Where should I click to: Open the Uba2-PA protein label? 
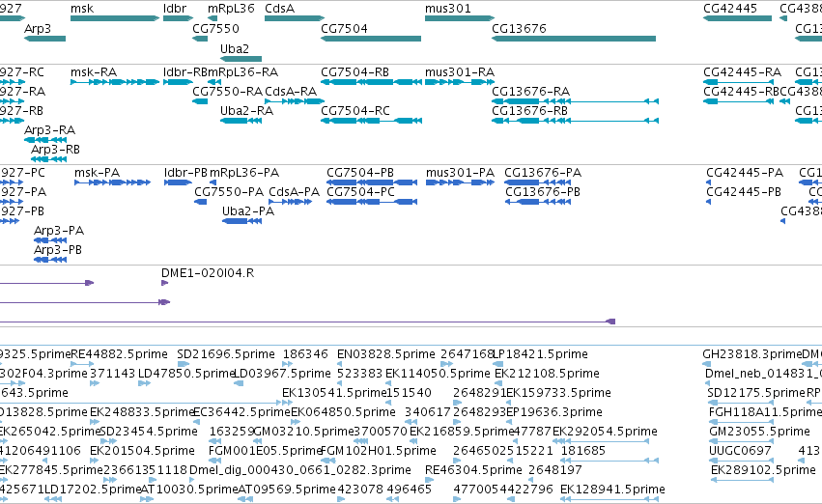(x=248, y=211)
